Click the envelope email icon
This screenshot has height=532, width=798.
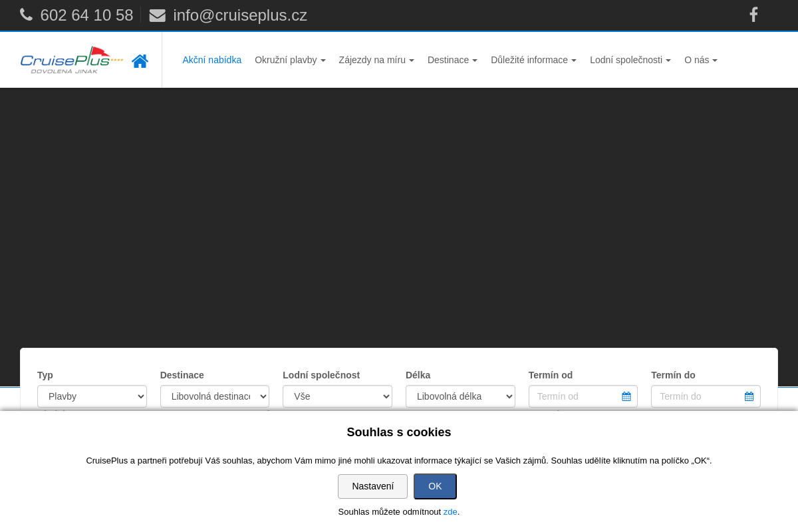pos(157,15)
